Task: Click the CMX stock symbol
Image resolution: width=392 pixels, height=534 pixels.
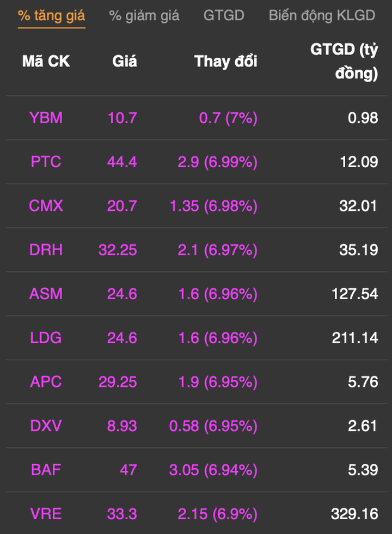Action: (x=46, y=206)
